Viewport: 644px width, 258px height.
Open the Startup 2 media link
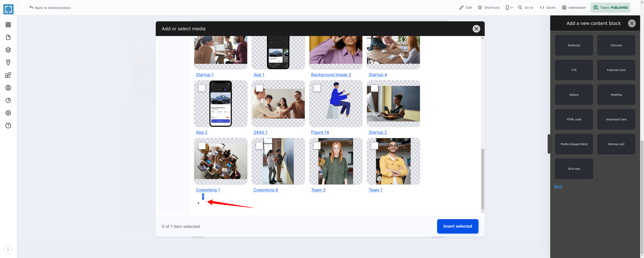point(378,132)
